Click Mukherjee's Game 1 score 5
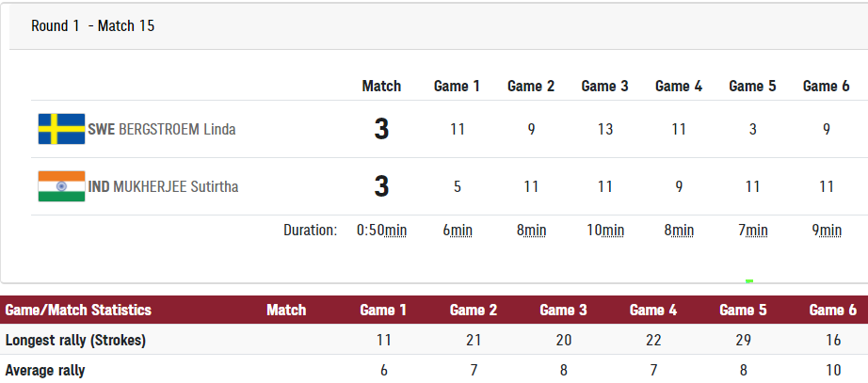 (458, 187)
